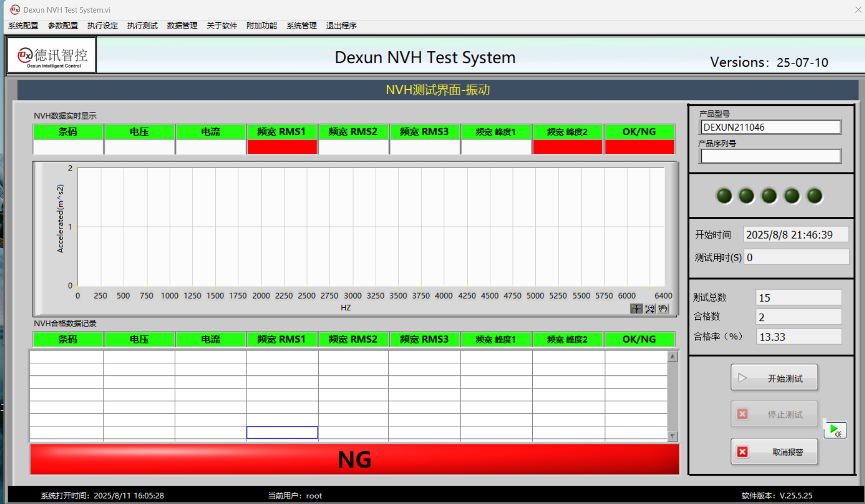Click the graph Y-axis maximum value 2
The width and height of the screenshot is (865, 504).
[x=70, y=168]
